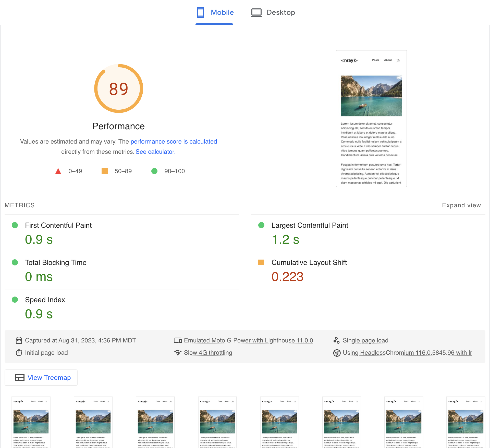The image size is (490, 448).
Task: Open the View Treemap button
Action: [x=41, y=378]
